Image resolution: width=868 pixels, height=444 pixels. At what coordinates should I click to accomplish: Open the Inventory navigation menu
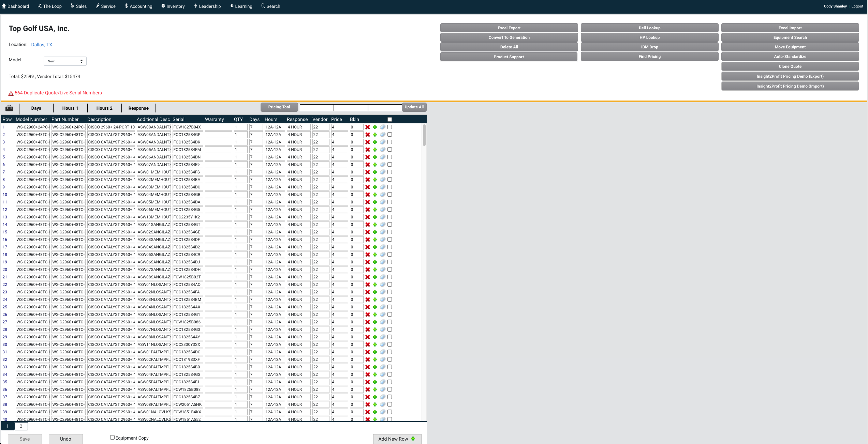[x=173, y=6]
